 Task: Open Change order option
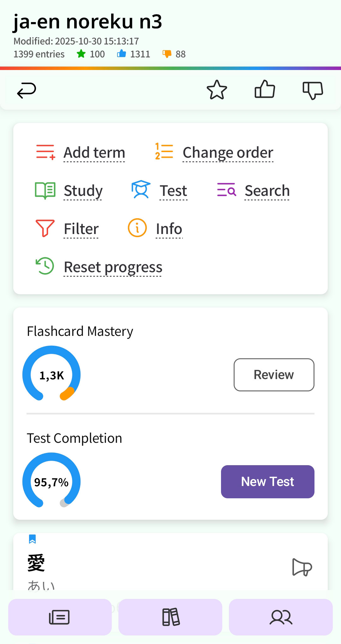pos(228,153)
